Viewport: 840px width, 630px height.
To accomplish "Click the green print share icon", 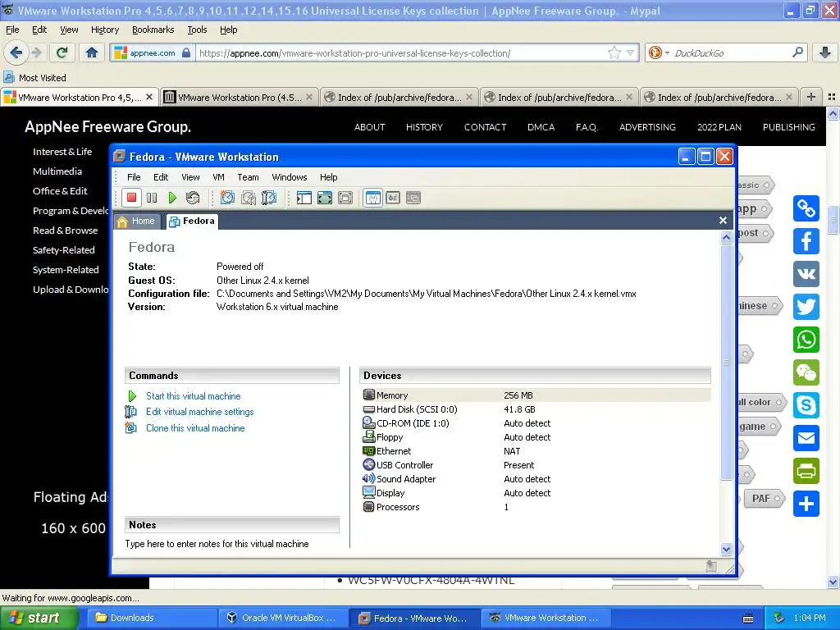I will coord(806,471).
